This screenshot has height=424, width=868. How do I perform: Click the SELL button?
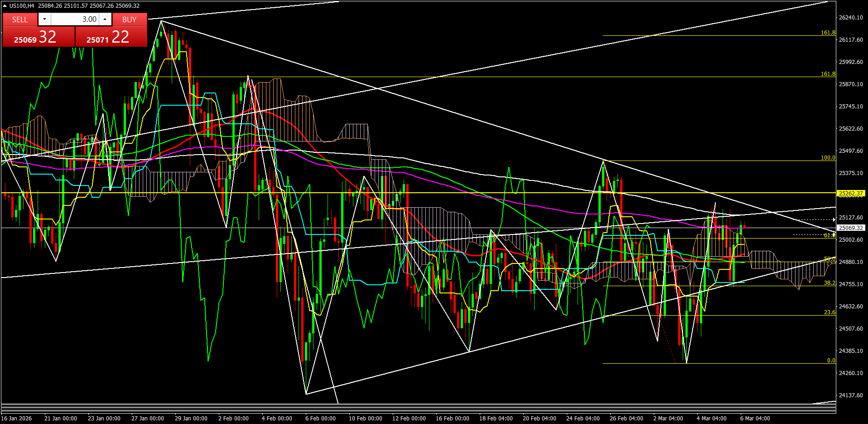[x=20, y=19]
